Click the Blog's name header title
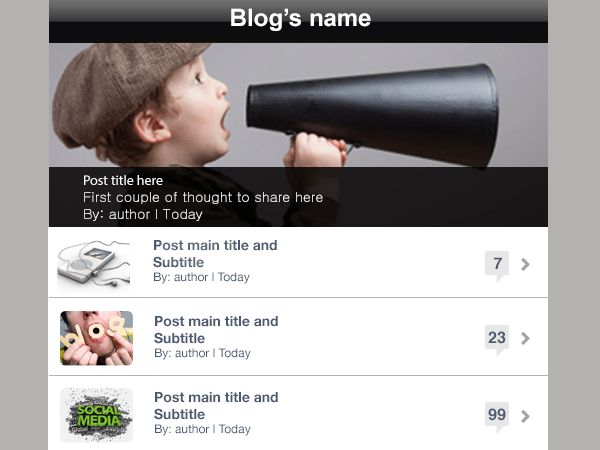This screenshot has width=600, height=450. [300, 18]
